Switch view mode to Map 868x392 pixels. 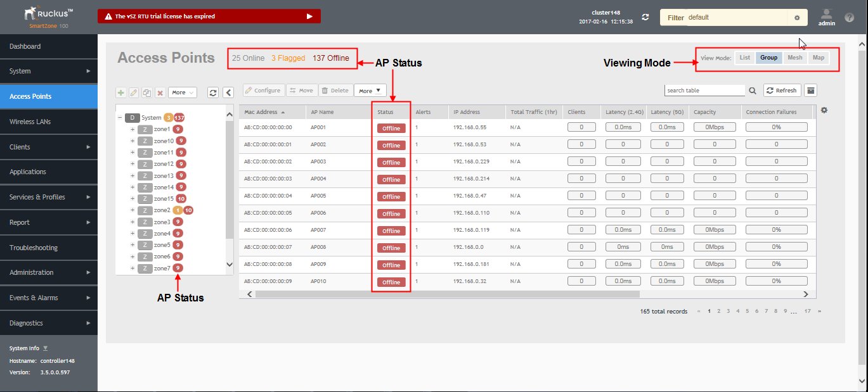(819, 58)
